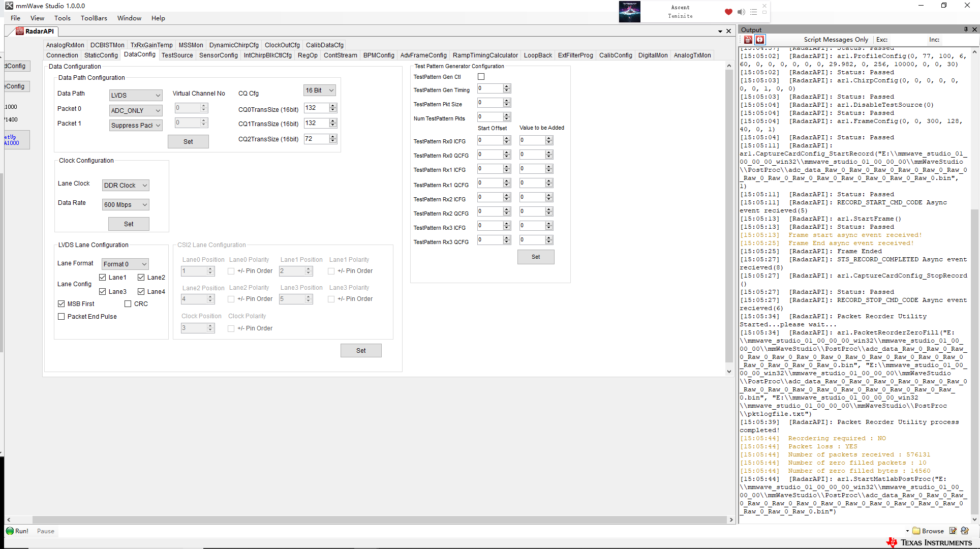Open the RadarAPI document list arrow
980x549 pixels.
pyautogui.click(x=720, y=31)
